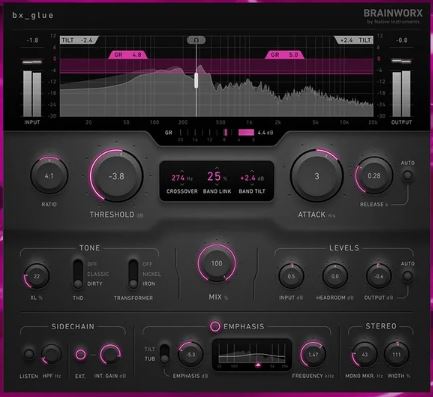This screenshot has height=397, width=433.
Task: Toggle the Emphasis power button
Action: point(215,326)
